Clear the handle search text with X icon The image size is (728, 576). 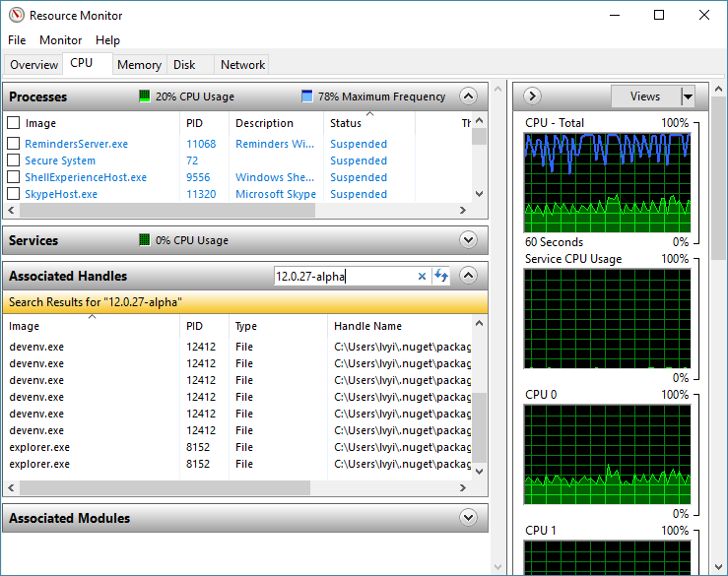(x=422, y=277)
